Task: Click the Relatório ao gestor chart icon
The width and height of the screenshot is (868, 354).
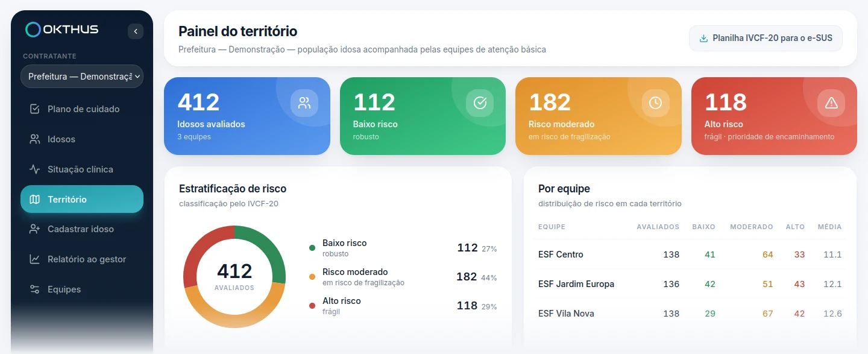Action: pos(35,259)
